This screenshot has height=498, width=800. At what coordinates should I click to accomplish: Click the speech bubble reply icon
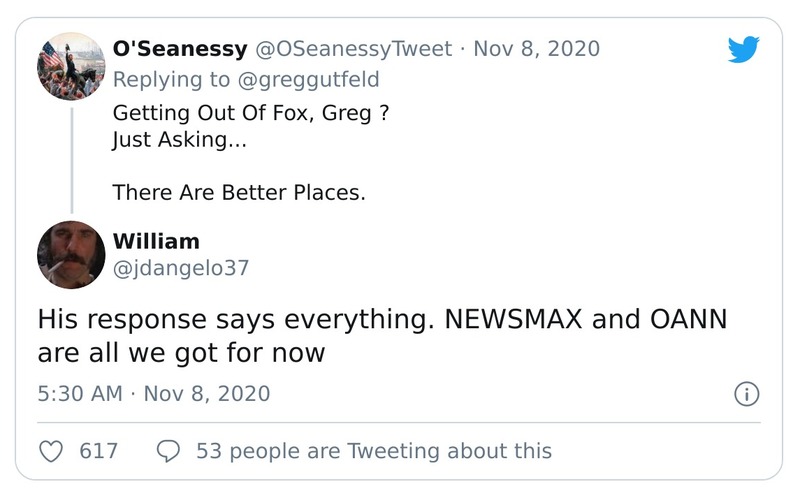point(169,451)
